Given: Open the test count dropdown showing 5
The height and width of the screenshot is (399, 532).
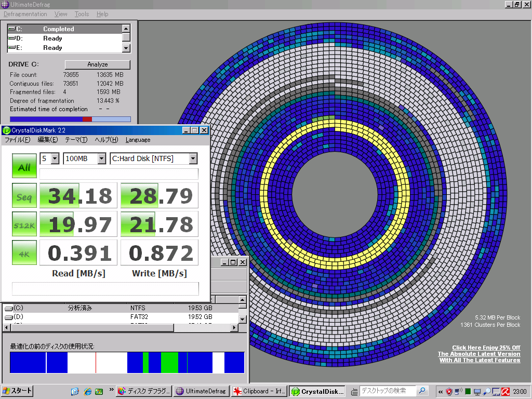Looking at the screenshot, I should click(55, 158).
